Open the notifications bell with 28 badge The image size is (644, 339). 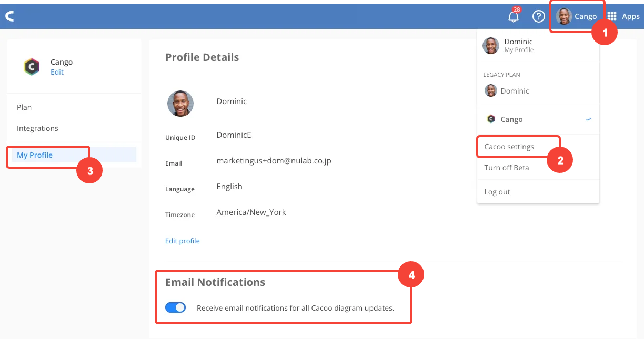point(514,16)
